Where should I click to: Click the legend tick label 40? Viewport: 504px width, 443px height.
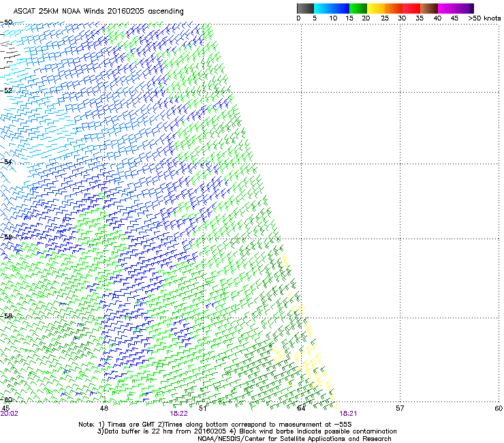[x=437, y=18]
